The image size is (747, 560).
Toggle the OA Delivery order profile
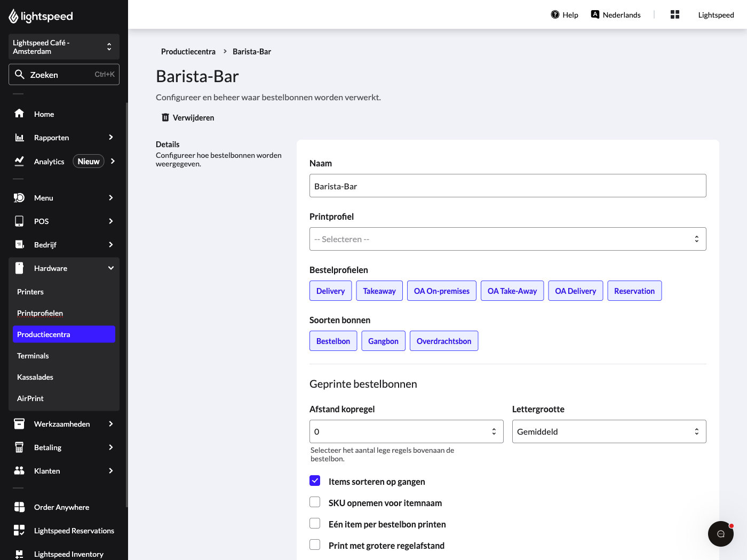coord(576,291)
